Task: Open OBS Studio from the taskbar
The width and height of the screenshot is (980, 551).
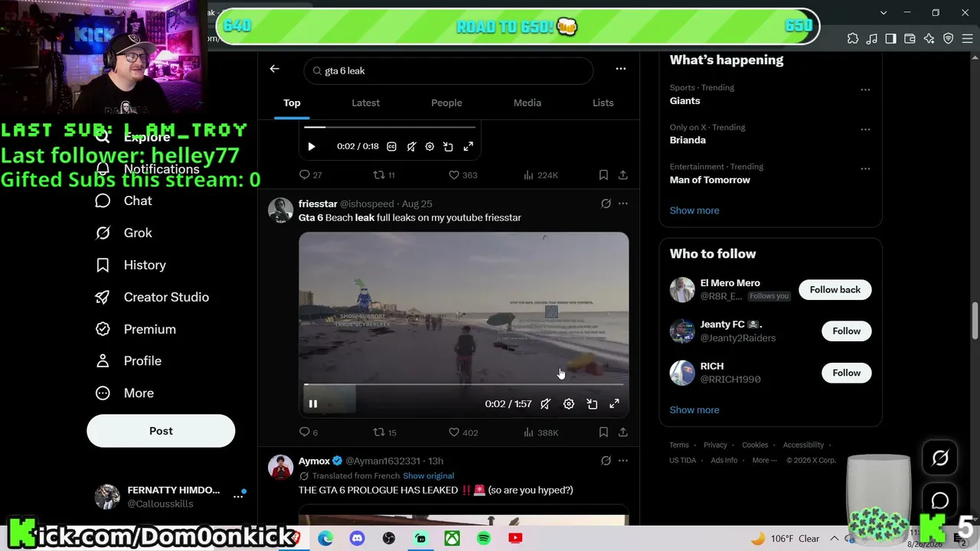Action: click(389, 539)
